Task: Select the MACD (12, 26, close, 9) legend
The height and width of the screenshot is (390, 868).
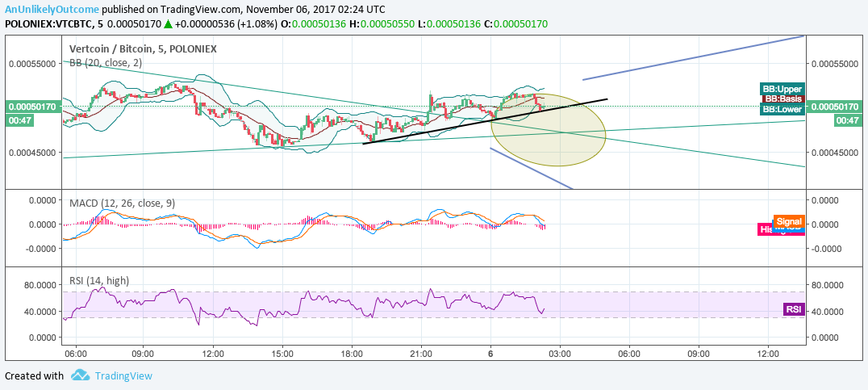Action: click(123, 203)
